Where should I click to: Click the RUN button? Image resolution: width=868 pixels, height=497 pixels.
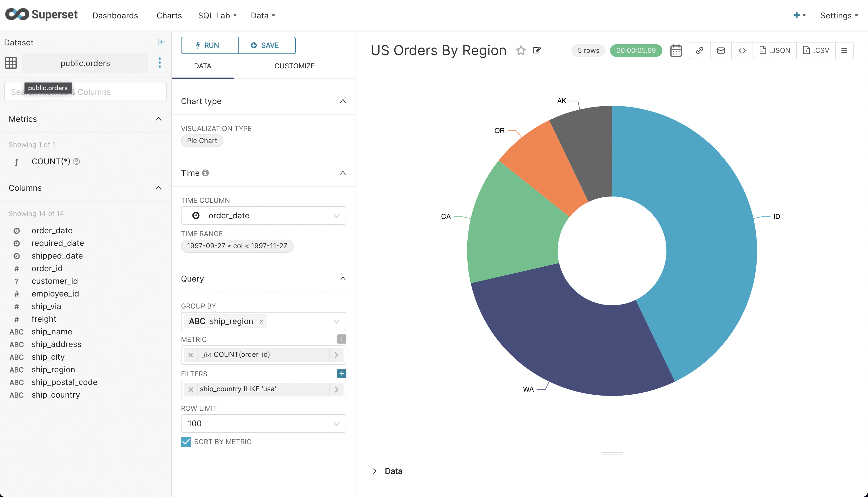coord(209,45)
